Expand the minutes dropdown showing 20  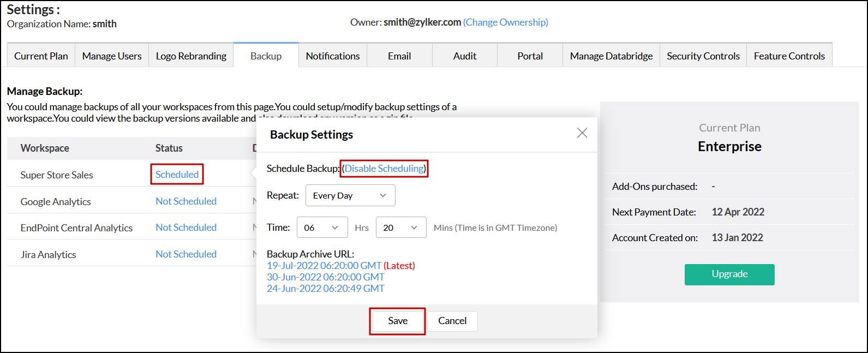(401, 228)
